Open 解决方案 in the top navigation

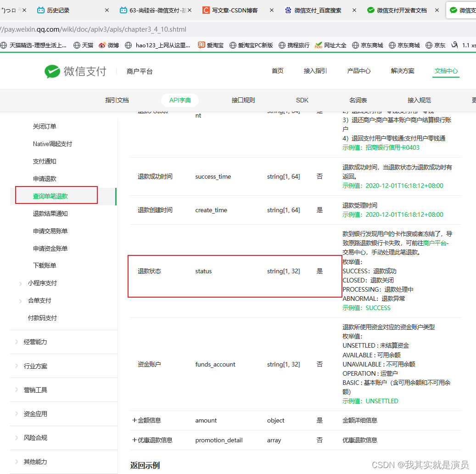pos(403,71)
